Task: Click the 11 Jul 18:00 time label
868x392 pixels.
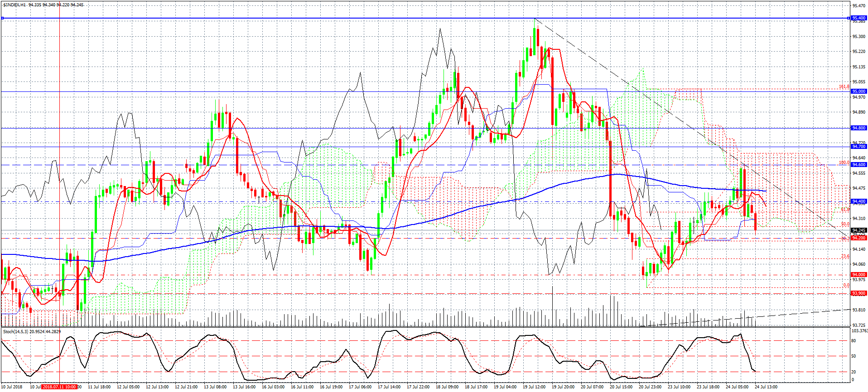Action: (99, 387)
